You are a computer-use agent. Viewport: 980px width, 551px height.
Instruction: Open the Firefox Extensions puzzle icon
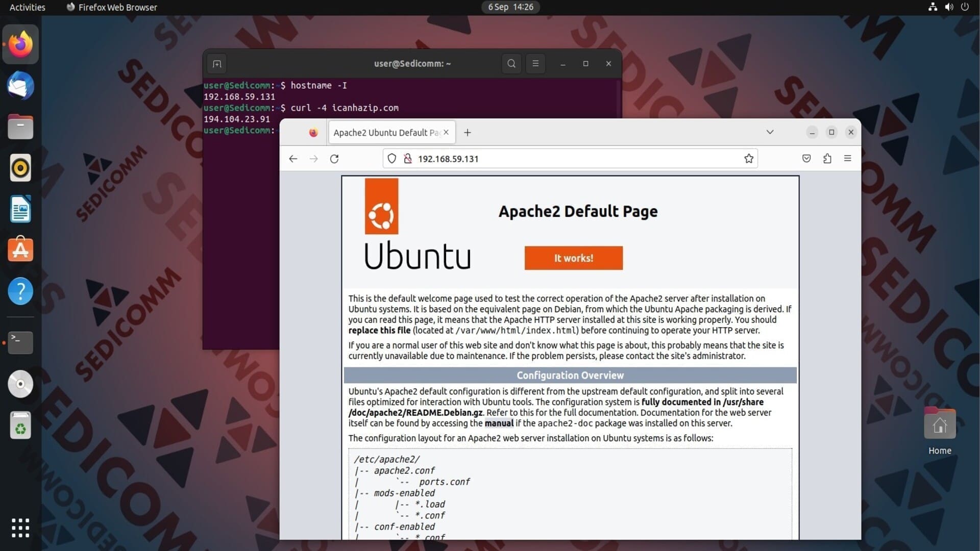pos(827,159)
